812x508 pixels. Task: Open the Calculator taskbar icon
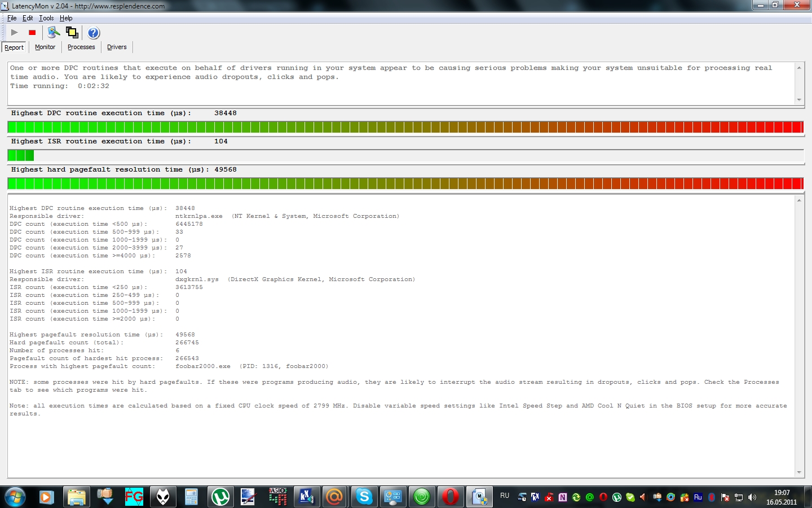click(x=192, y=497)
